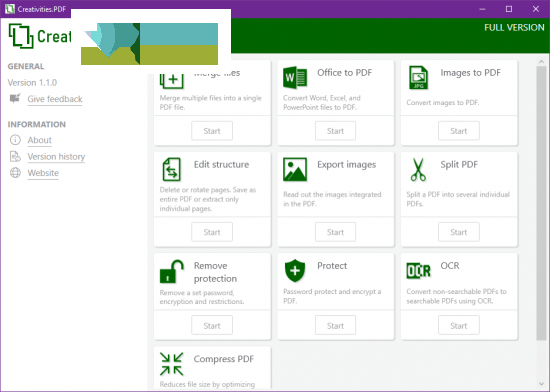Click 'Reduces file size by optimizing' description
The image size is (550, 392).
tap(207, 385)
